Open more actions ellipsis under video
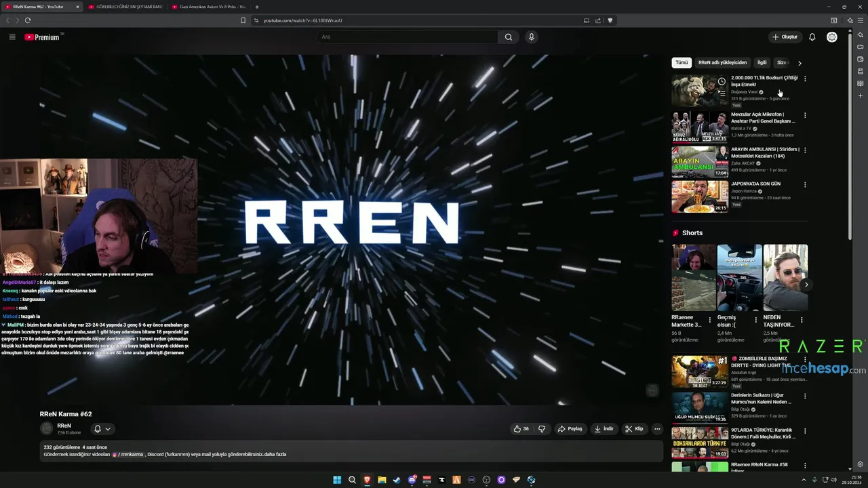The width and height of the screenshot is (868, 488). pos(656,429)
